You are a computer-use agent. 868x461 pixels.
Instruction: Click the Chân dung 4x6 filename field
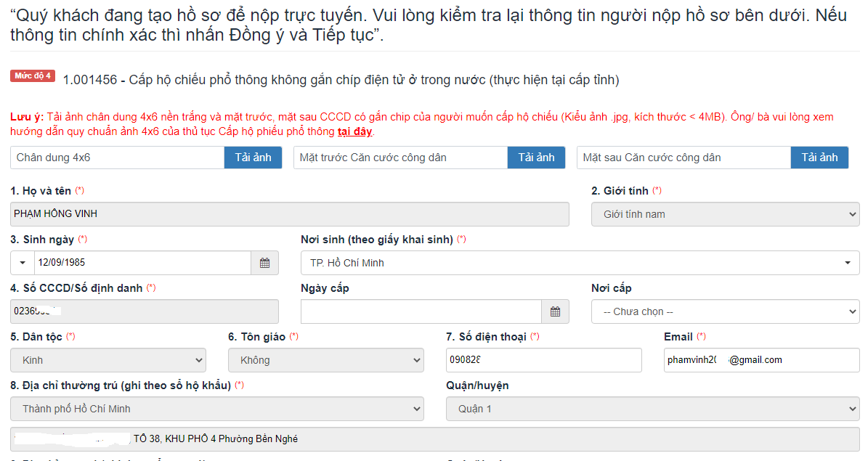click(116, 157)
